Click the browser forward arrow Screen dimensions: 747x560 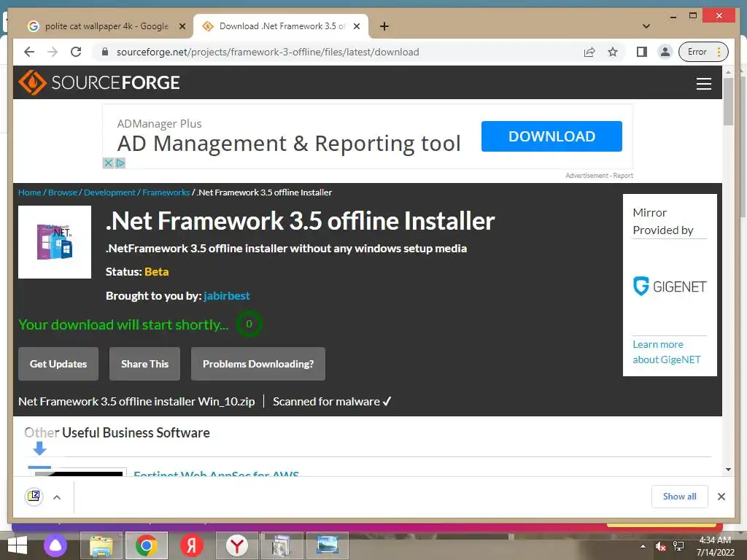tap(53, 52)
